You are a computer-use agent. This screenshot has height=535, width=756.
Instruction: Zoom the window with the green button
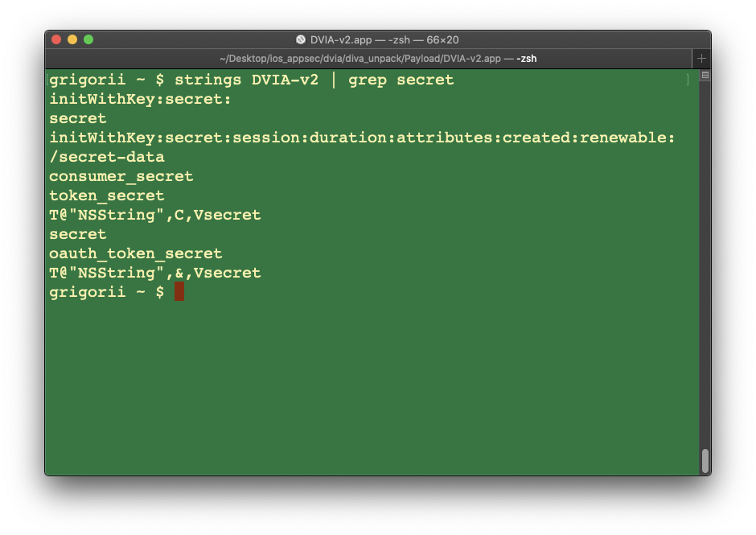[88, 39]
